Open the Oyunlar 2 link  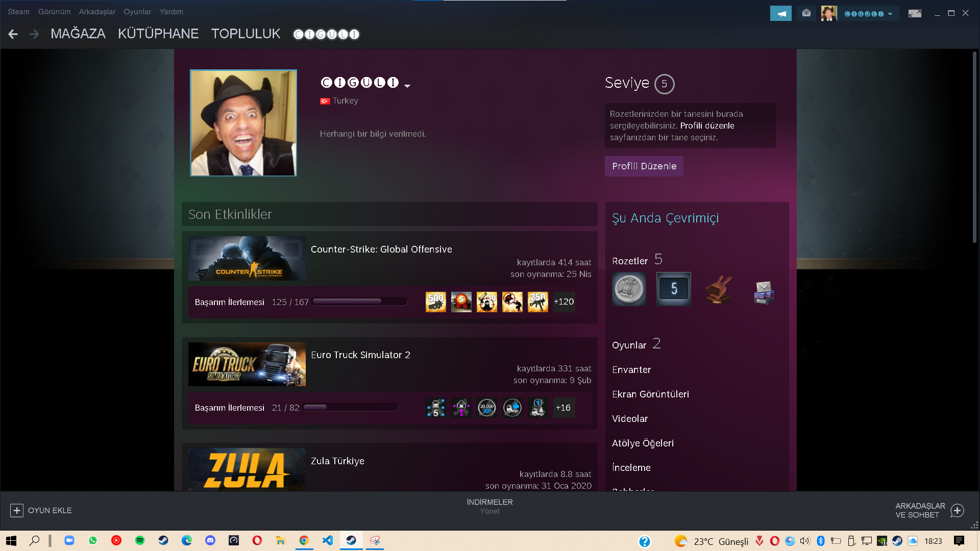coord(636,344)
